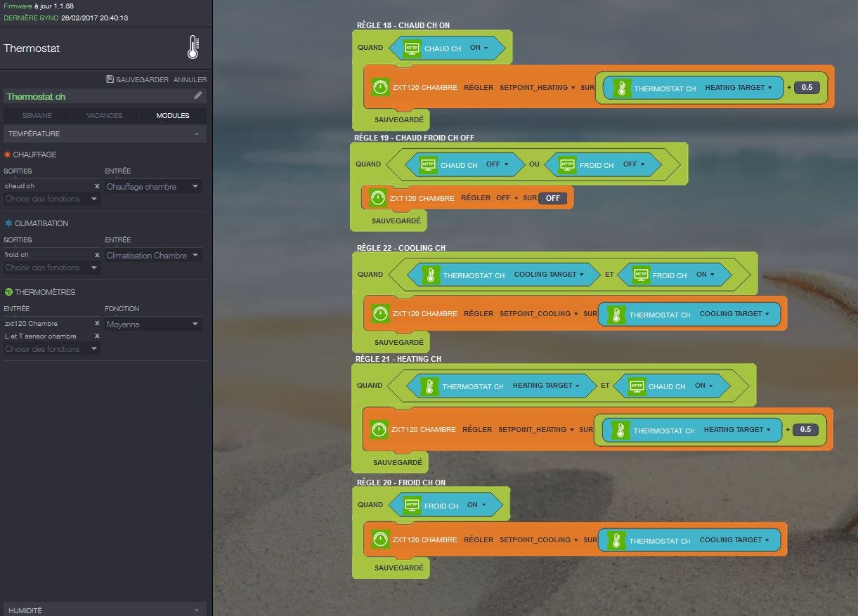Click the large thermometer icon in the header
This screenshot has width=858, height=616.
click(193, 48)
